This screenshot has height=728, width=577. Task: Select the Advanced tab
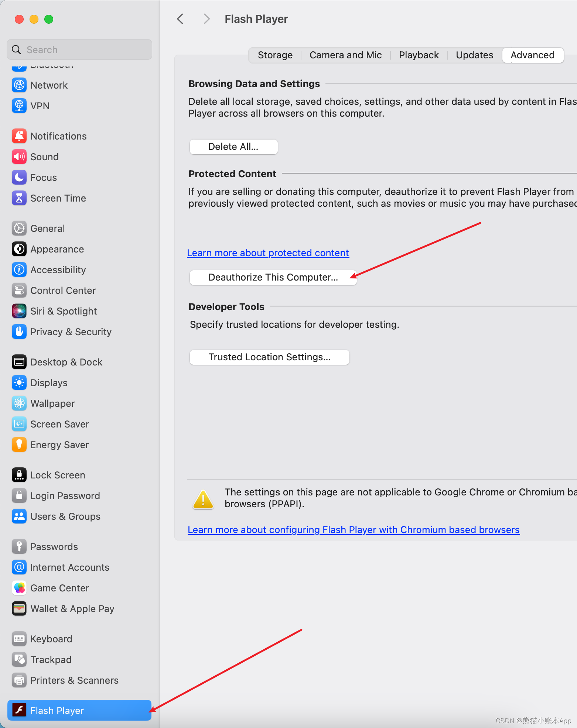point(533,55)
